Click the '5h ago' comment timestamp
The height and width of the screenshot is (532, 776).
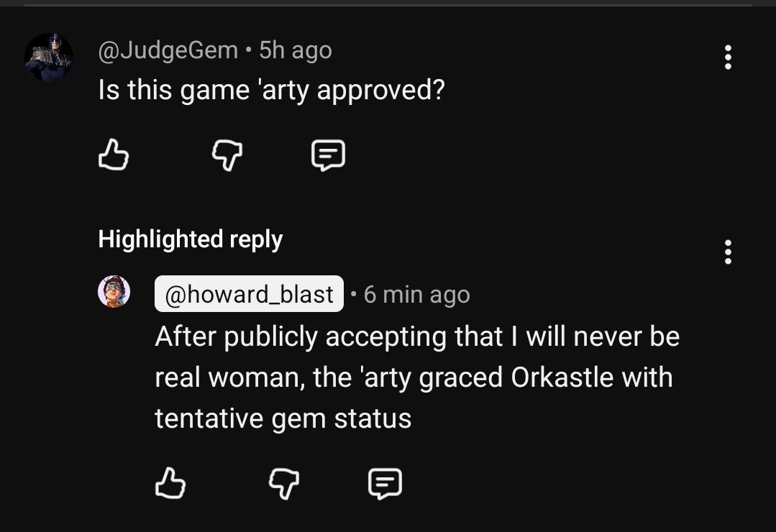pyautogui.click(x=295, y=50)
